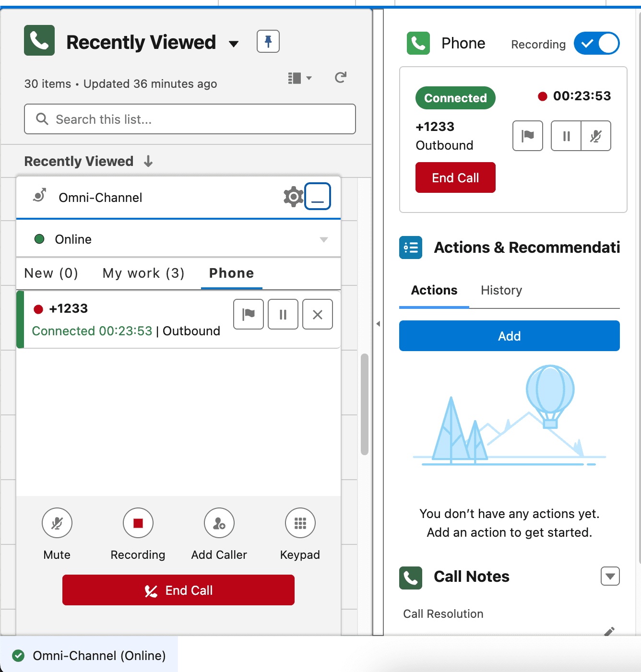Switch to My work (3) tab

143,273
